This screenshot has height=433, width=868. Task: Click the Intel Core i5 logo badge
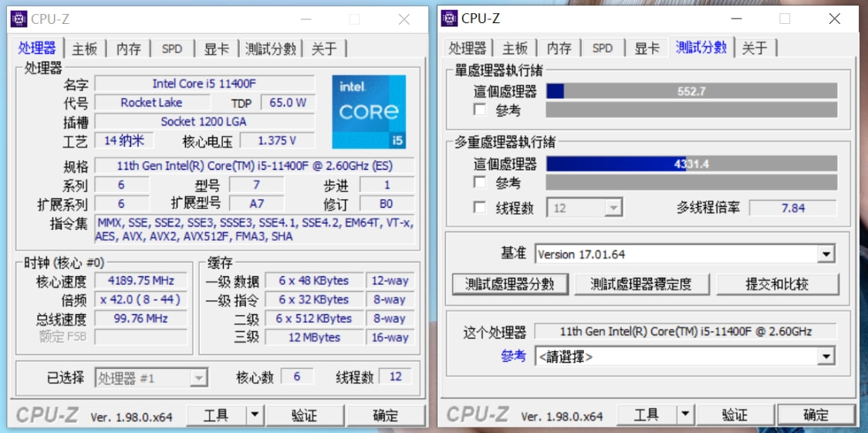pos(369,112)
